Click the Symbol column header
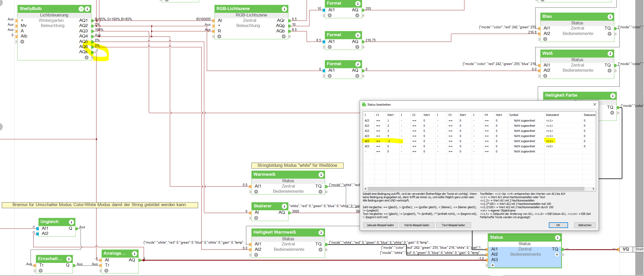This screenshot has height=276, width=644. coord(526,115)
